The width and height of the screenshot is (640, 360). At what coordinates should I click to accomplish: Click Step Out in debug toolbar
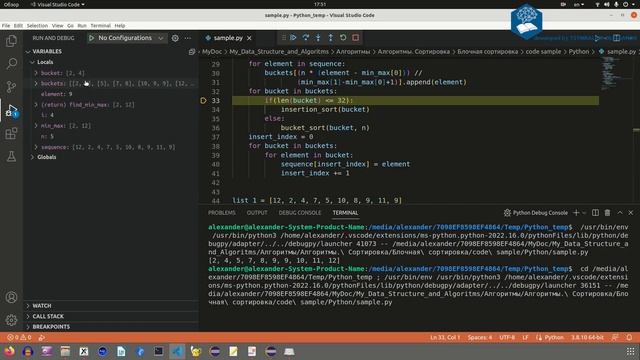(x=331, y=38)
